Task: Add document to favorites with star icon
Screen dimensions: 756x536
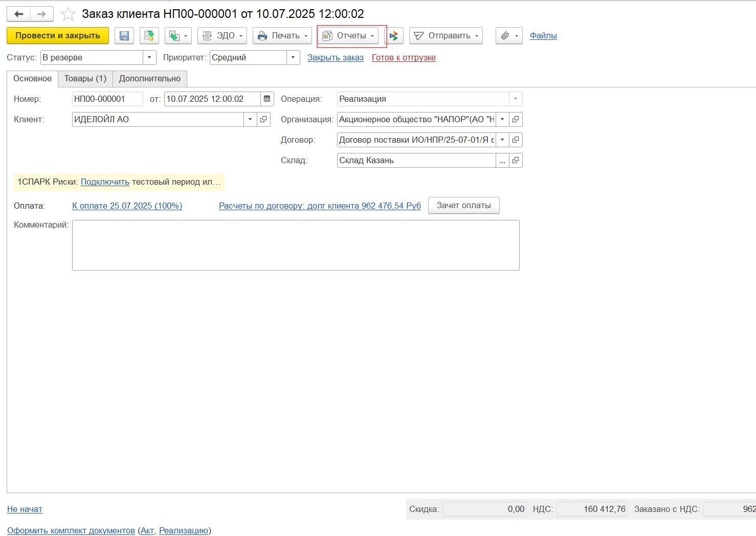Action: [x=68, y=14]
